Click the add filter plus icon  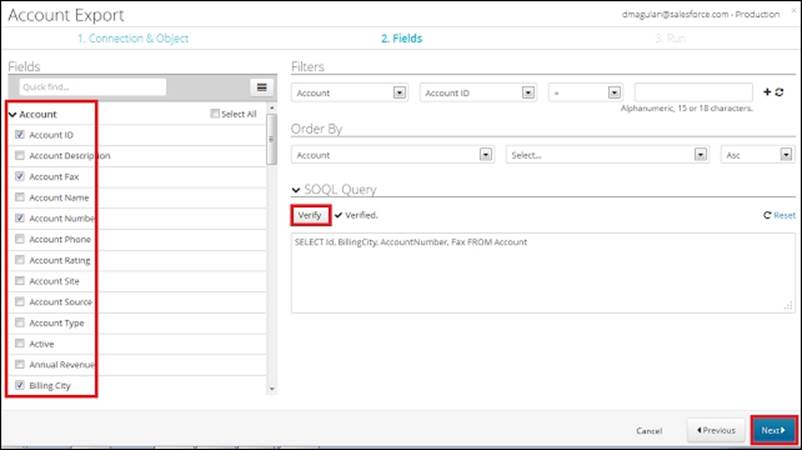pos(766,92)
